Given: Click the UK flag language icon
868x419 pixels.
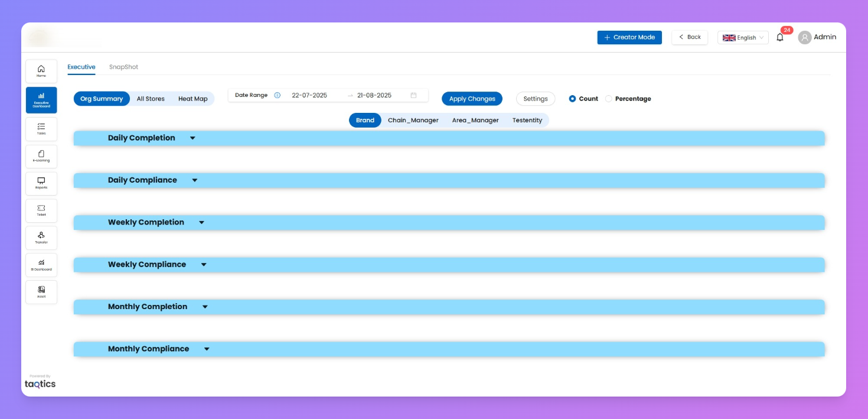Looking at the screenshot, I should point(729,37).
